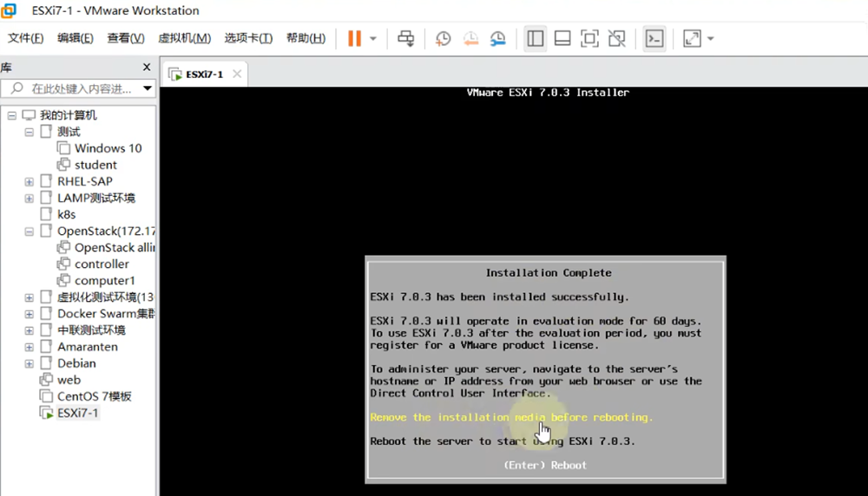Select the CentOS 7模板 virtual machine

tap(94, 396)
